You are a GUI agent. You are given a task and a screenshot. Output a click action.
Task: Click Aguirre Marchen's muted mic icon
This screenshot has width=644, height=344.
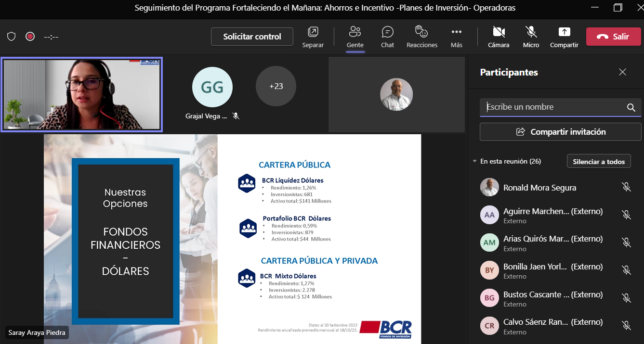626,215
